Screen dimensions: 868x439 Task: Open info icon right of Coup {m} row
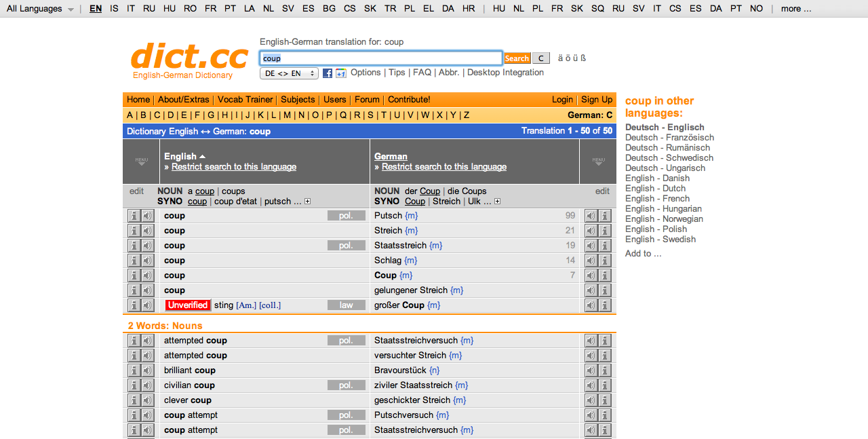coord(605,275)
